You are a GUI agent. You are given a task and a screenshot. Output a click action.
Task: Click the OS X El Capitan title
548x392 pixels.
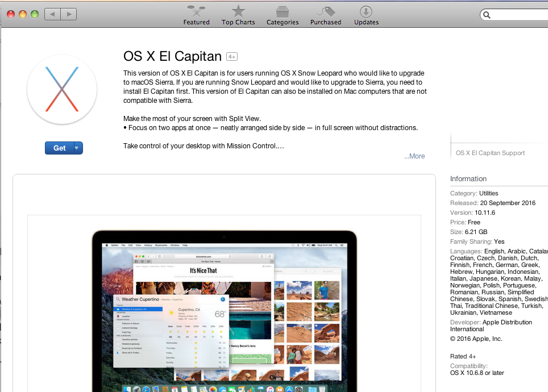[172, 56]
